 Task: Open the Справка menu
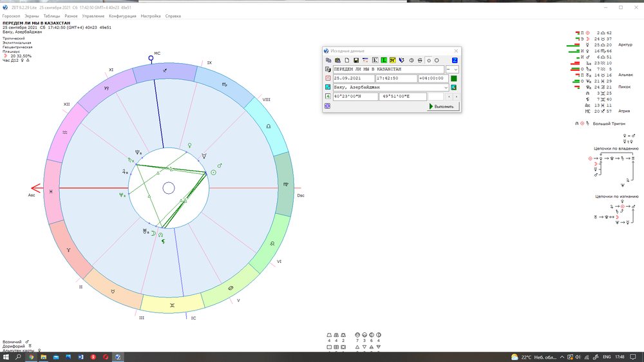pos(173,16)
